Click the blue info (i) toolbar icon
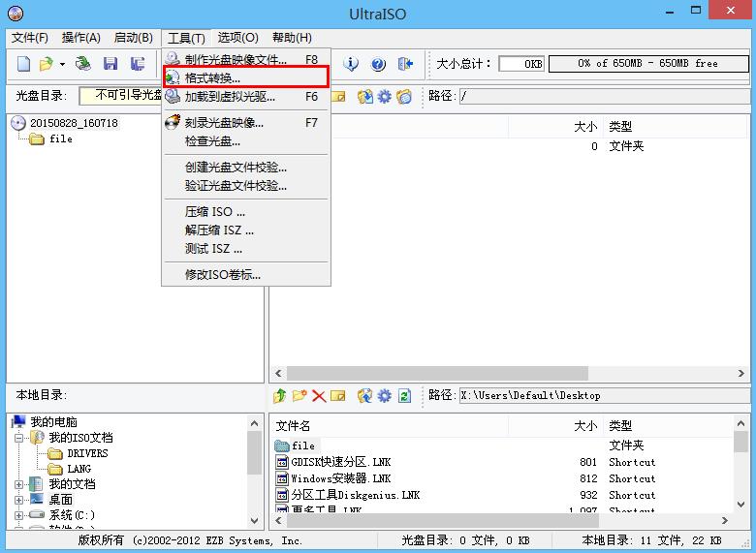The width and height of the screenshot is (756, 553). click(351, 64)
